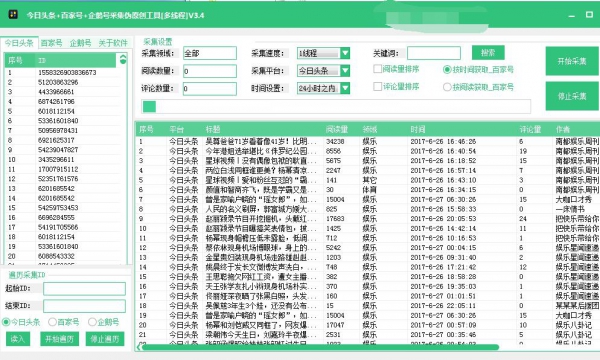This screenshot has width=600, height=360.
Task: Expand the 时间设置 dropdown
Action: (345, 88)
